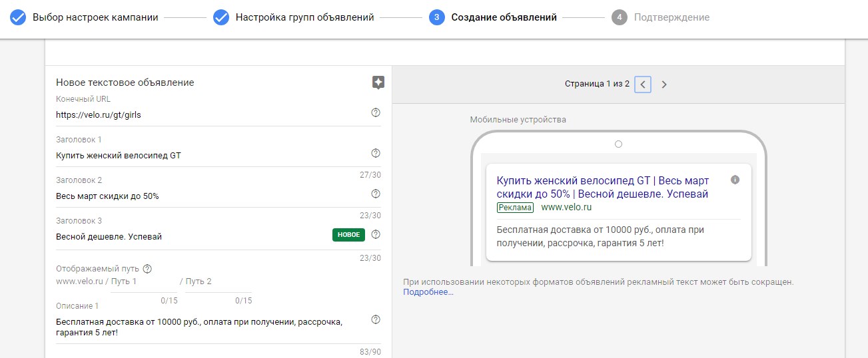Open Выбор настроек кампании step
The width and height of the screenshot is (868, 358).
point(95,17)
